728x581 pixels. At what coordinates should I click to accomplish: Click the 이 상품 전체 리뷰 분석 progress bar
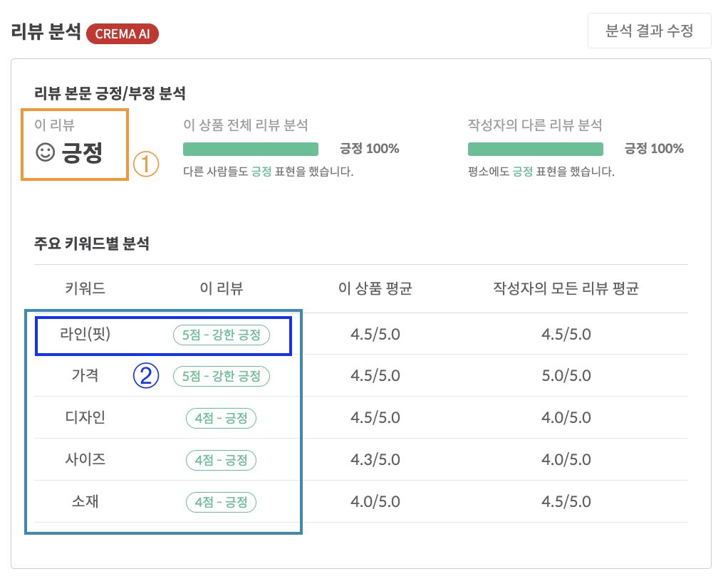coord(250,149)
